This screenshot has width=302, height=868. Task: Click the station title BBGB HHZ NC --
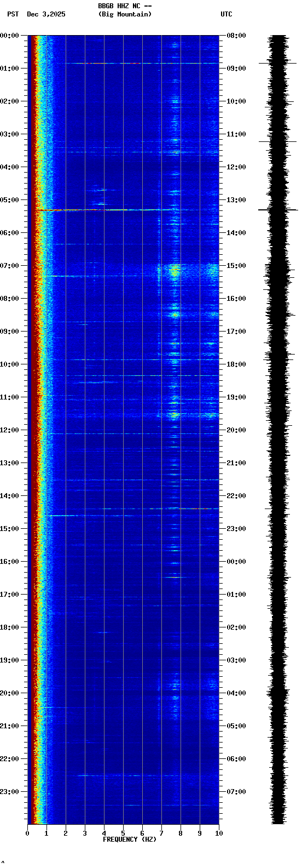pos(125,6)
